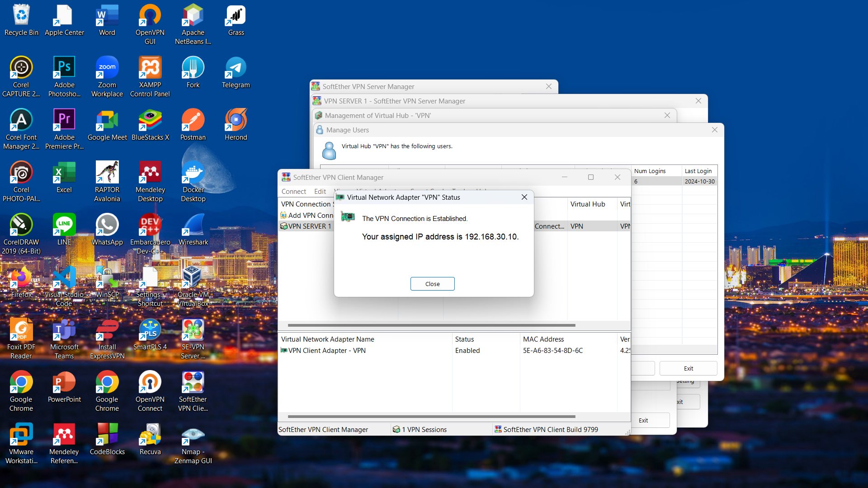Open SoftEther VPN Client Manager shortcut
The width and height of the screenshot is (868, 488).
point(193,391)
